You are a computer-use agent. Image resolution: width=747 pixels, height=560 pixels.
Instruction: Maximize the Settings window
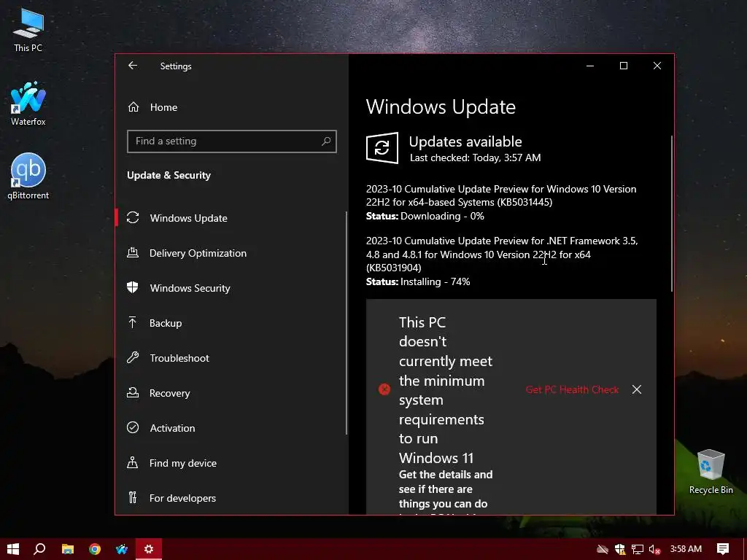click(623, 66)
